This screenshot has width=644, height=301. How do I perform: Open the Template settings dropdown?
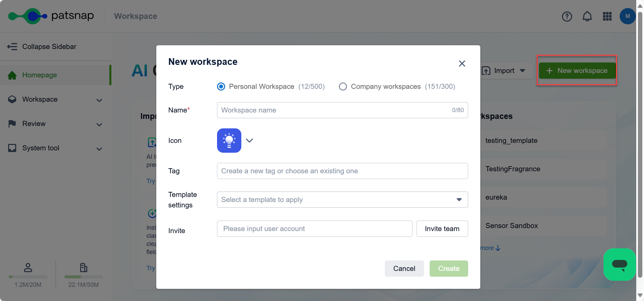click(342, 200)
